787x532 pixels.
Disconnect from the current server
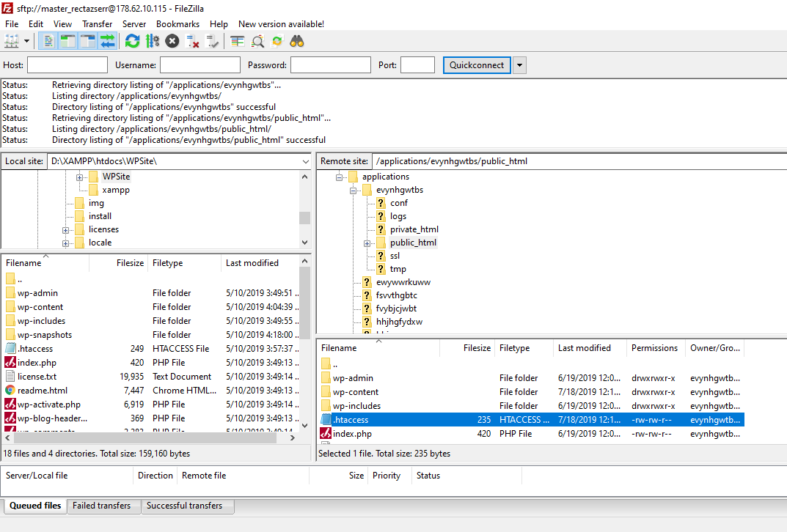pos(192,41)
